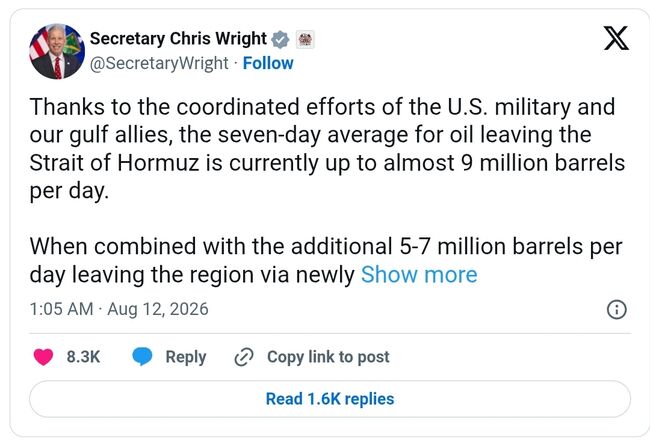Open Secretary Chris Wright's profile photo
650x440 pixels.
[57, 51]
